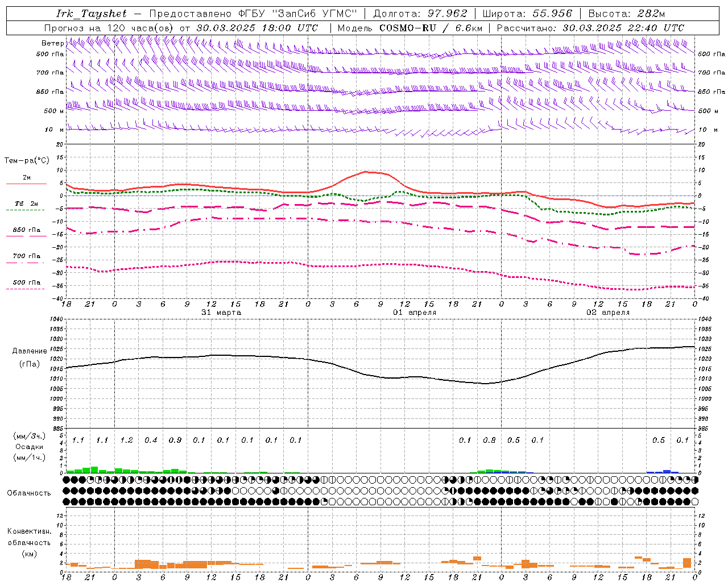The width and height of the screenshot is (728, 582).
Task: Click the Рассчитано: 30.03.2025 22:40 UTC text
Action: (x=590, y=28)
